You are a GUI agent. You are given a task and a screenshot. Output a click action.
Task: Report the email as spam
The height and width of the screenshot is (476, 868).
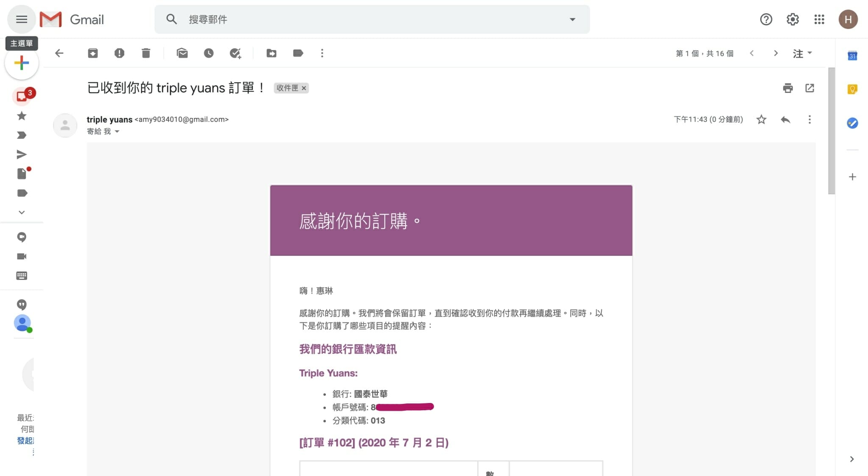(x=119, y=53)
